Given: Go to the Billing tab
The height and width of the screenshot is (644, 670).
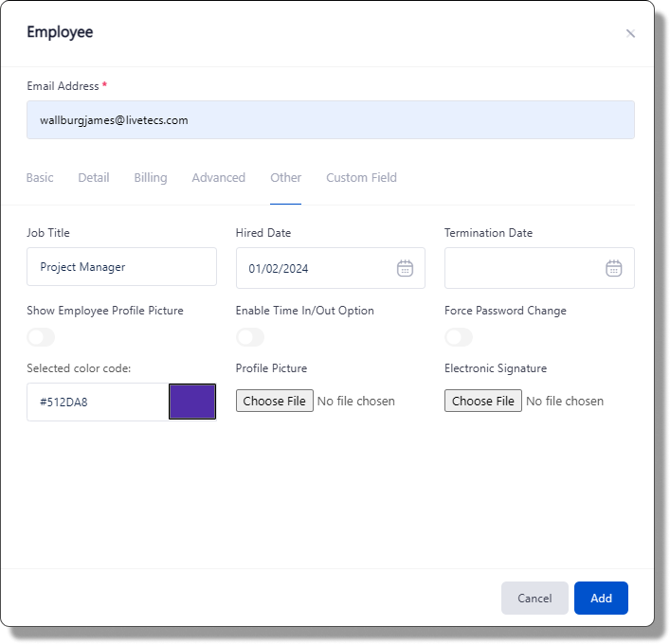Looking at the screenshot, I should [151, 178].
